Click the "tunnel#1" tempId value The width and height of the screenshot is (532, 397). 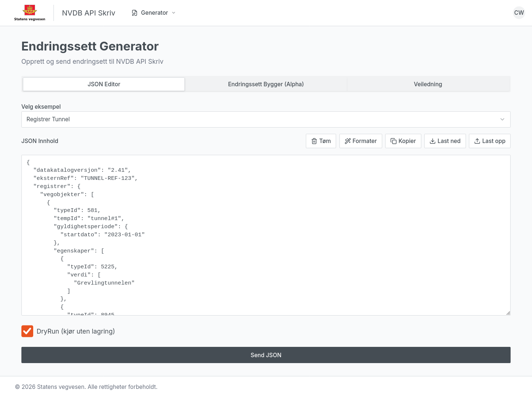pos(104,218)
